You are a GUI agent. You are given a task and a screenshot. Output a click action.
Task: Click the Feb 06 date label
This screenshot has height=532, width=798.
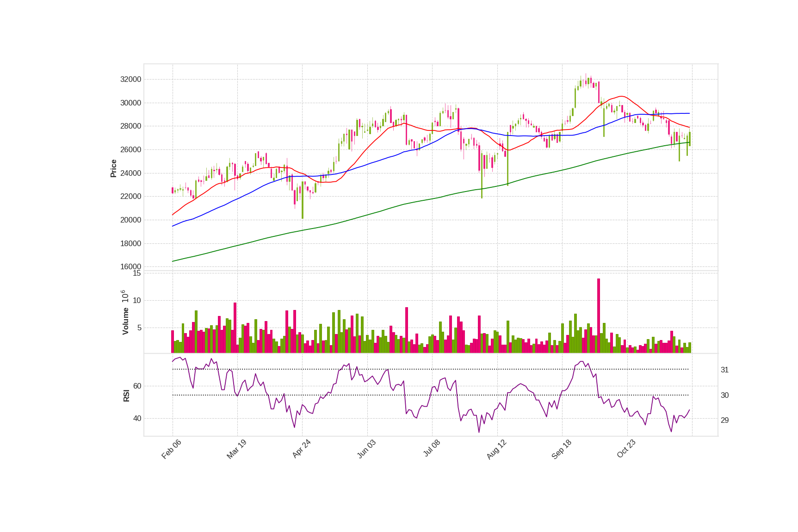click(x=171, y=449)
